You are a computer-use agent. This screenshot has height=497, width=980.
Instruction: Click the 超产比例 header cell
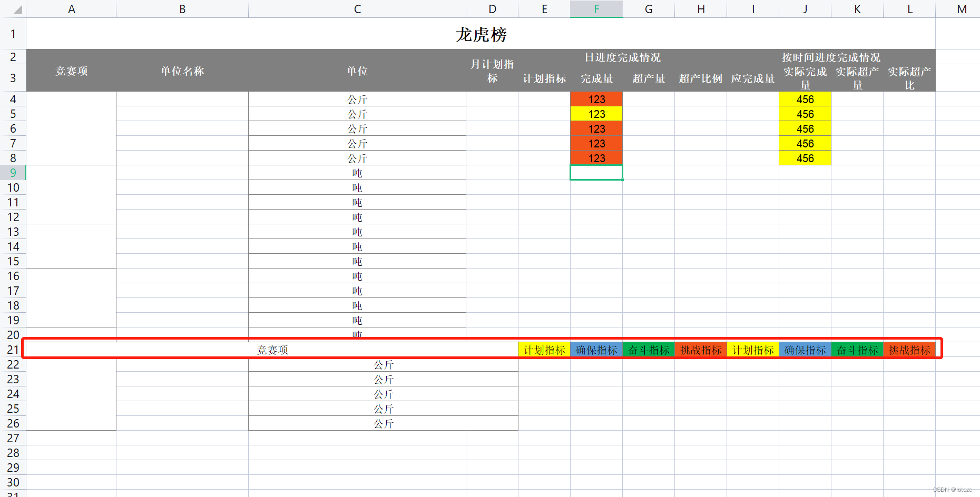pos(700,78)
